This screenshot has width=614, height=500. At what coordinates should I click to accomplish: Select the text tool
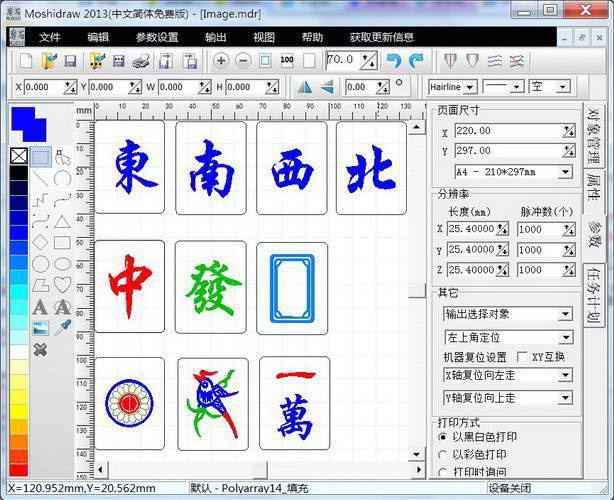[40, 307]
